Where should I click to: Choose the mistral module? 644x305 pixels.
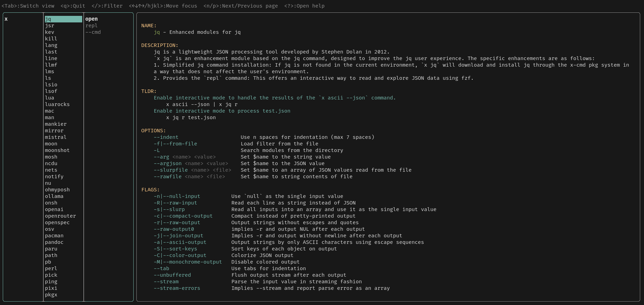pyautogui.click(x=55, y=137)
